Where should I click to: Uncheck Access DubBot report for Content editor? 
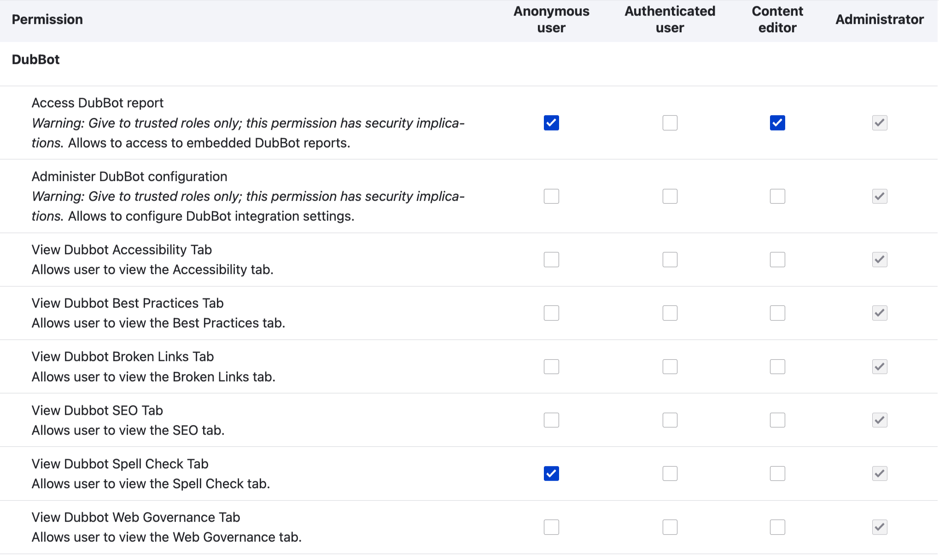pos(777,122)
